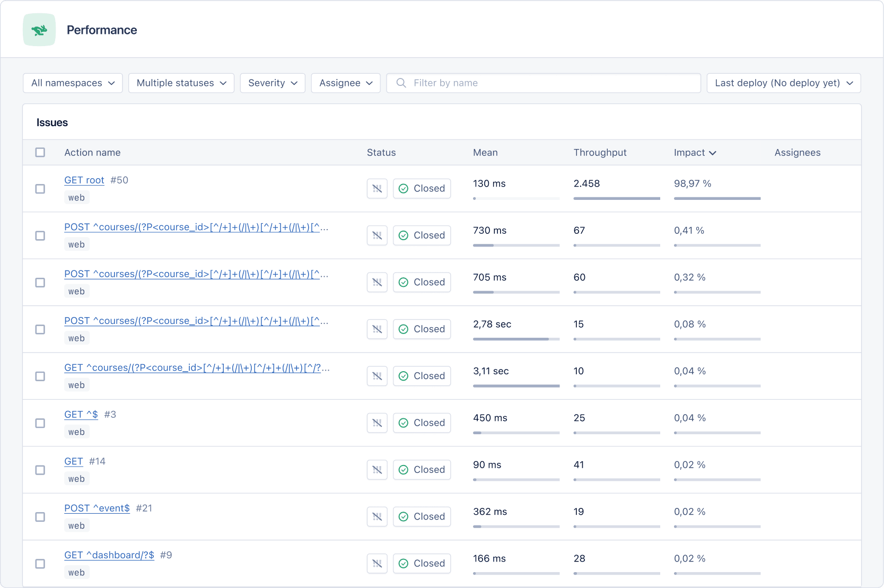Image resolution: width=884 pixels, height=588 pixels.
Task: Open the GET ^courses issue link
Action: pyautogui.click(x=197, y=367)
